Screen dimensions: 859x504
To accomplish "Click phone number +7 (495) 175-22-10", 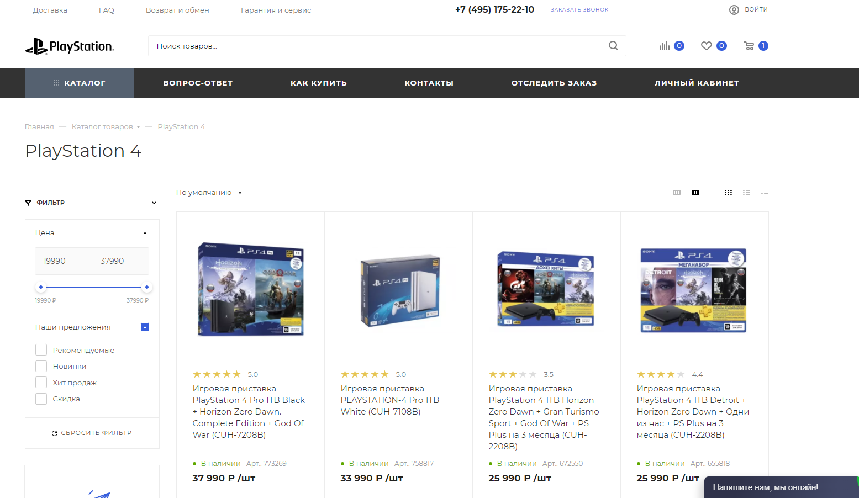I will (494, 9).
